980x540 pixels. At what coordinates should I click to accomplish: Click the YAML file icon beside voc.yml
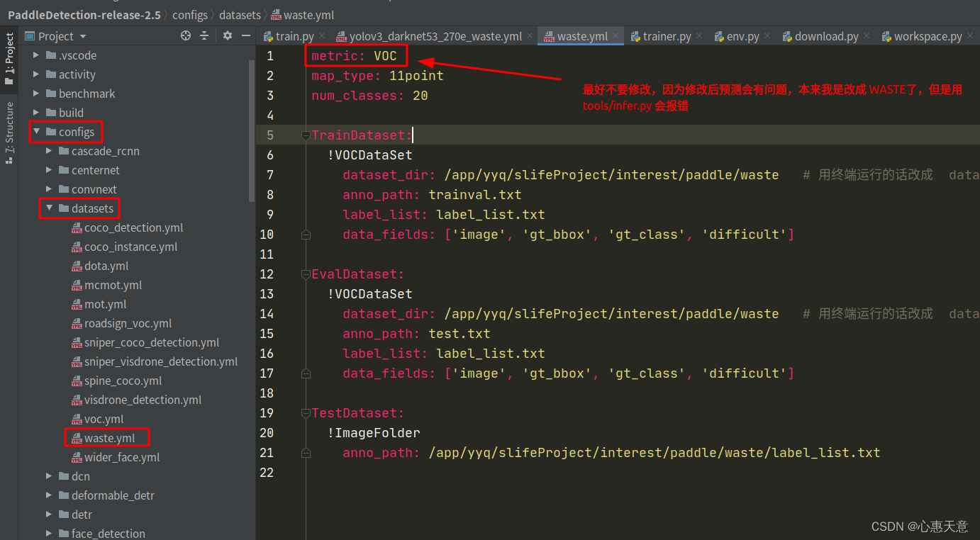point(77,419)
